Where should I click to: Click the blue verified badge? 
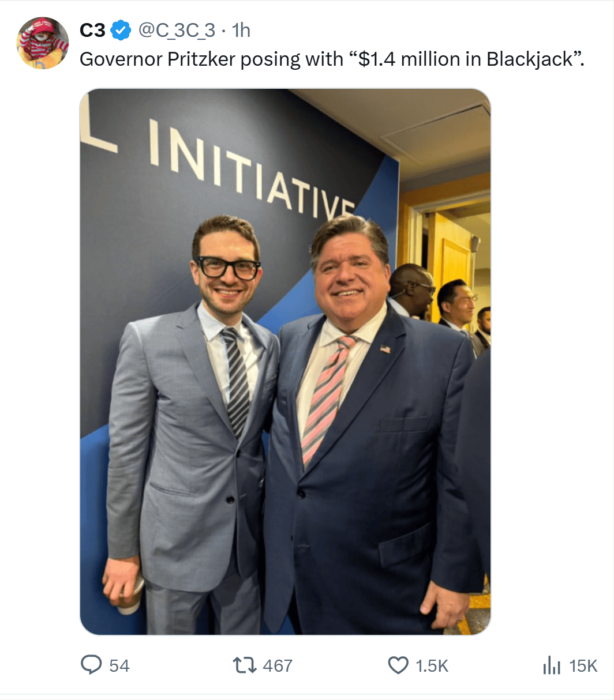click(x=121, y=30)
